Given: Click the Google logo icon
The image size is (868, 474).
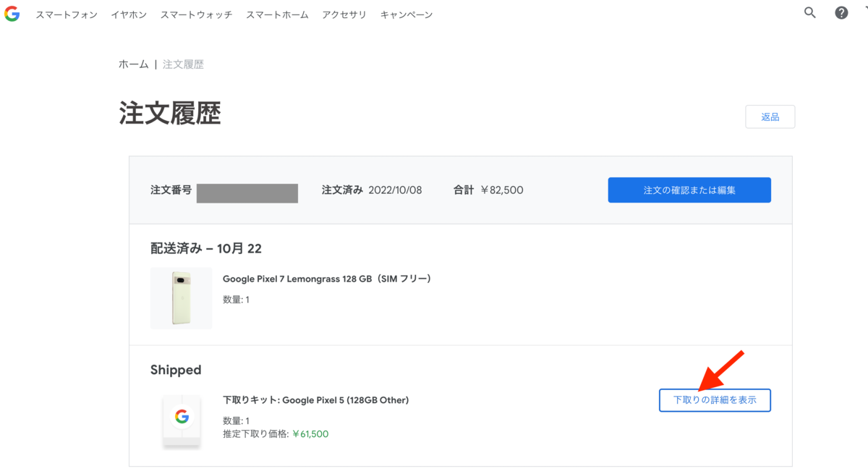Looking at the screenshot, I should [x=12, y=14].
